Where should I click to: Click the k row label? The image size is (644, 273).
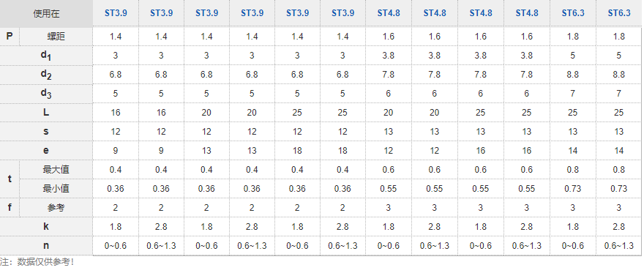point(46,226)
